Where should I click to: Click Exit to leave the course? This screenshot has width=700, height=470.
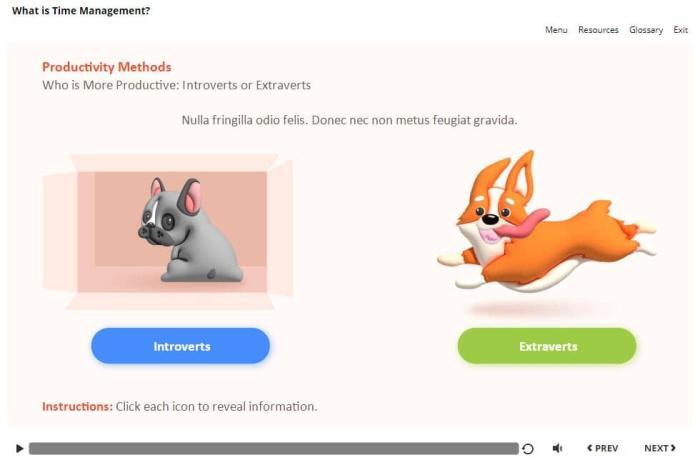(680, 30)
